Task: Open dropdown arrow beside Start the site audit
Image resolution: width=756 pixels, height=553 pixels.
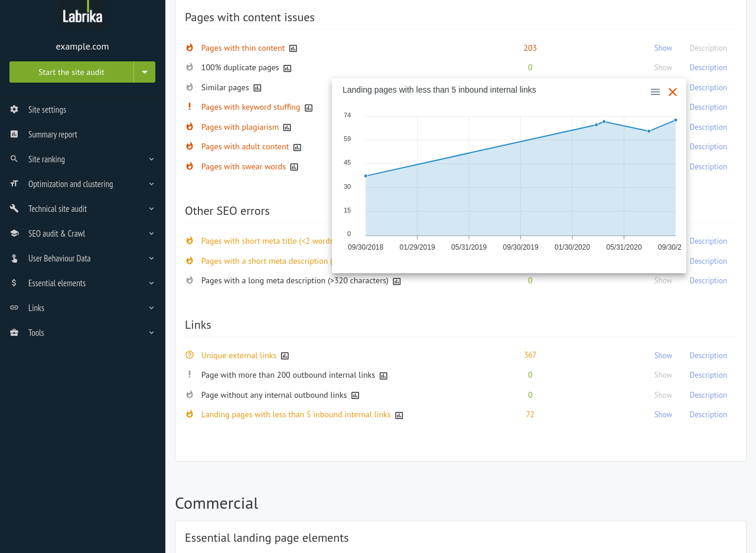Action: coord(145,72)
